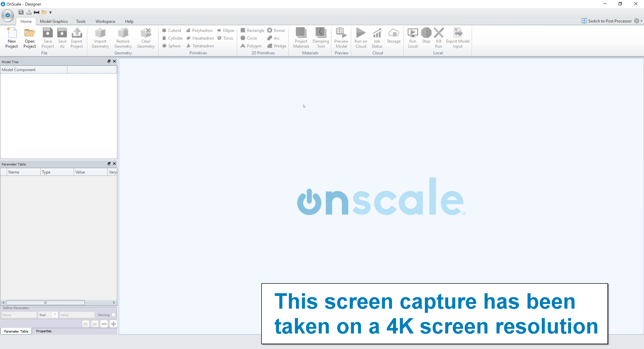Click Run on Cloud
Image resolution: width=644 pixels, height=349 pixels.
[361, 38]
